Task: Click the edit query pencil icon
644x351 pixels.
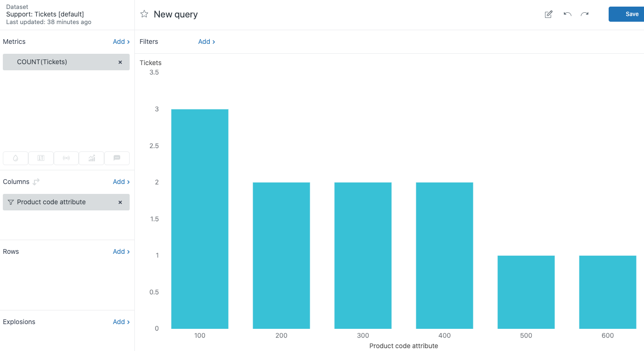Action: click(x=548, y=14)
